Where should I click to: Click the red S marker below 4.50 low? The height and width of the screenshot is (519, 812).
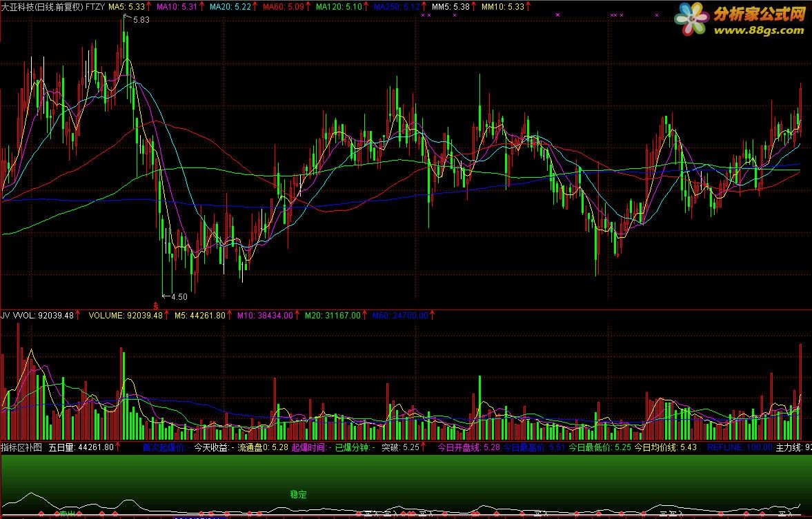click(155, 306)
